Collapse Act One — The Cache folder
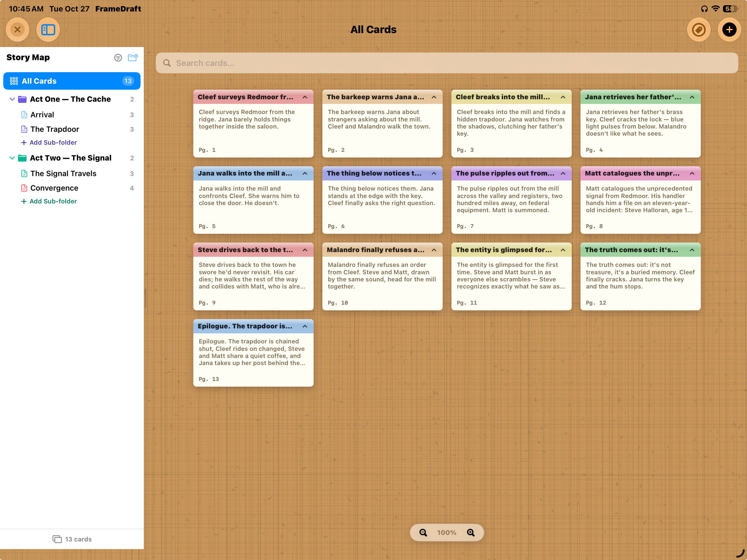Viewport: 747px width, 560px height. coord(12,99)
